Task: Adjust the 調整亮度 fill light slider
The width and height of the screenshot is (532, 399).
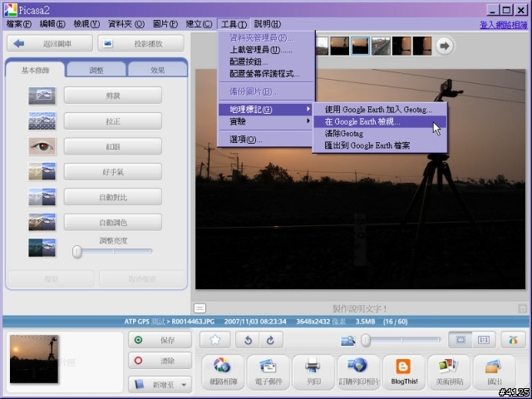Action: pyautogui.click(x=77, y=252)
